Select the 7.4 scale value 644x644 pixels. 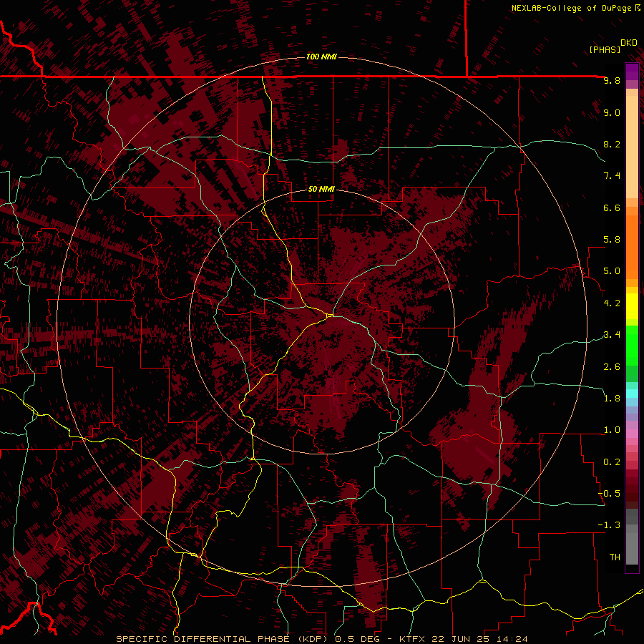pyautogui.click(x=612, y=176)
